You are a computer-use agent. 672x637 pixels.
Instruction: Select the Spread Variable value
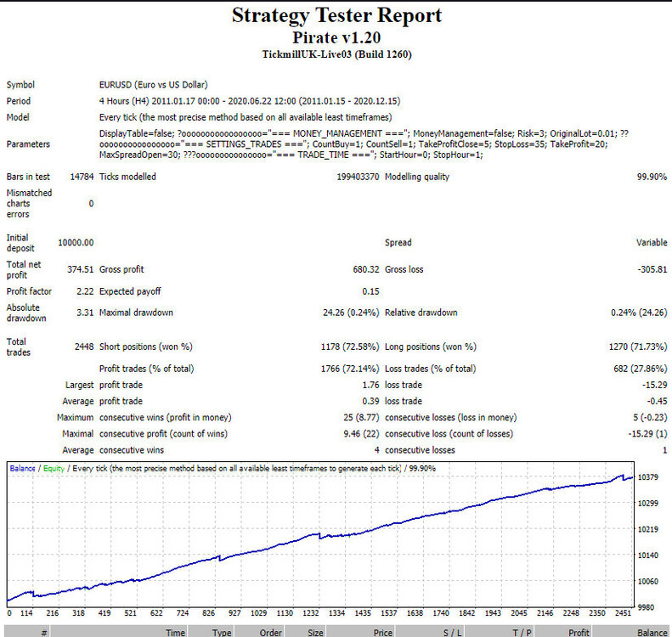click(x=652, y=242)
